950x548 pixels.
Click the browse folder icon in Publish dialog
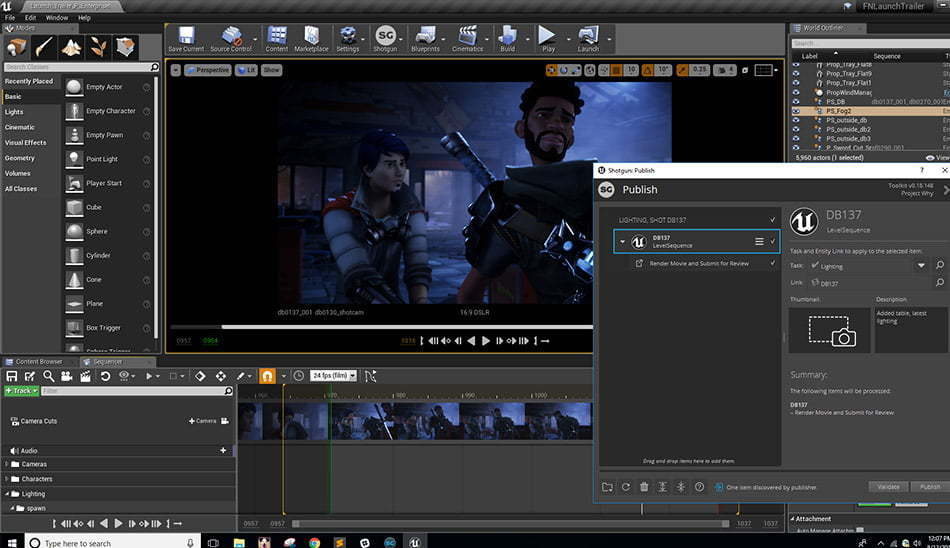(607, 487)
